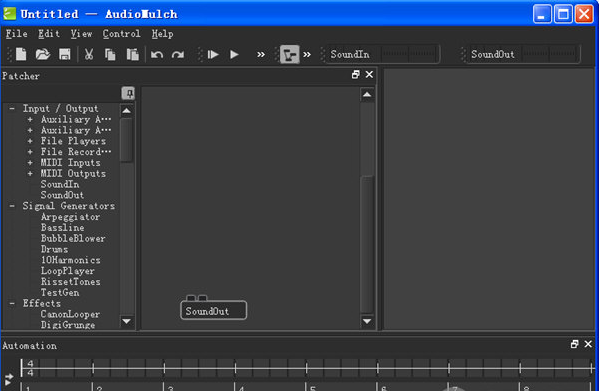
Task: Expand the File Record... node
Action: [30, 152]
